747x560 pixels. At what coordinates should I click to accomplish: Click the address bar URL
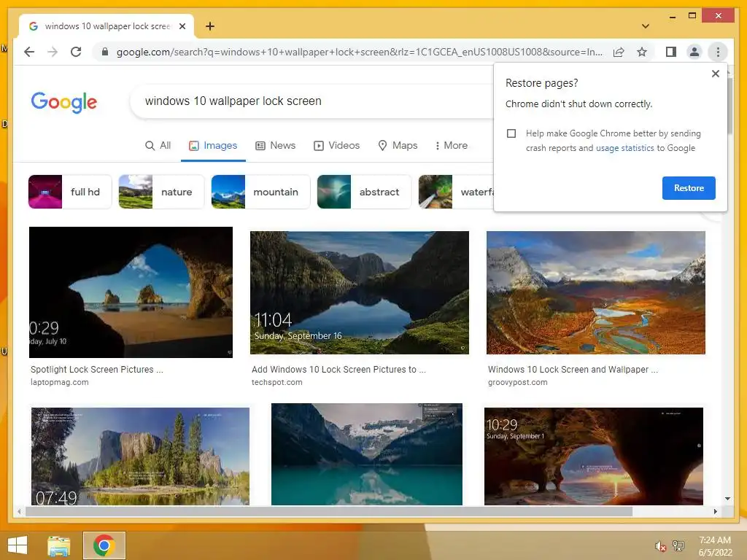[x=359, y=52]
